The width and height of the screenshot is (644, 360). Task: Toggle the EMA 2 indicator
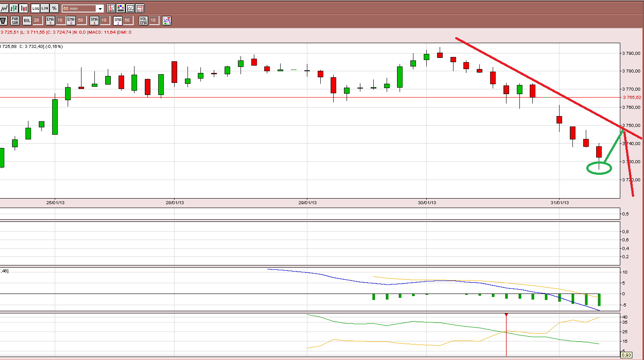(71, 20)
